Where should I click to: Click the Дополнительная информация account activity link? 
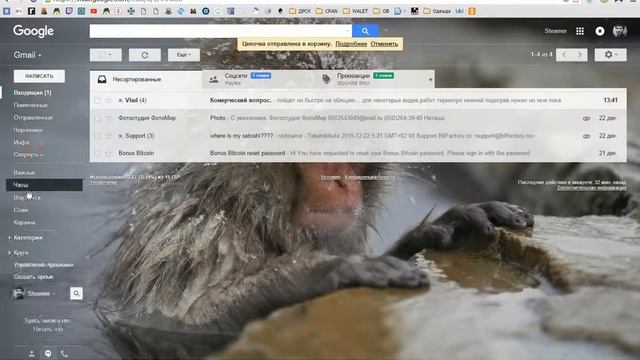tap(591, 188)
